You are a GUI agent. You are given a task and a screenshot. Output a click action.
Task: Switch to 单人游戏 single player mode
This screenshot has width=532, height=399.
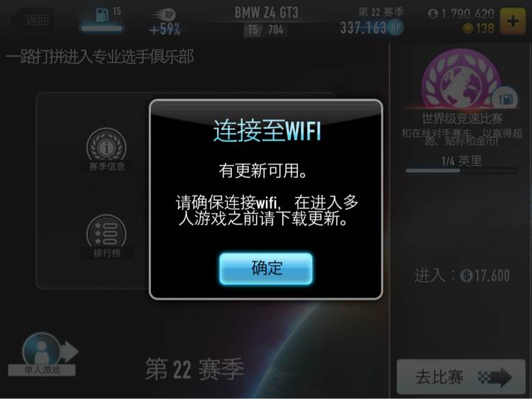pos(42,354)
